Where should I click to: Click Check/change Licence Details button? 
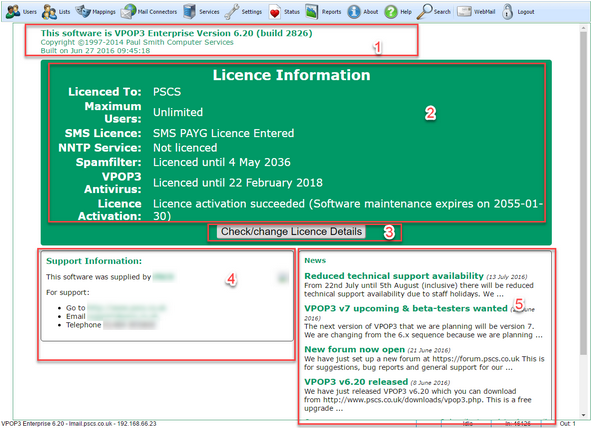point(291,231)
